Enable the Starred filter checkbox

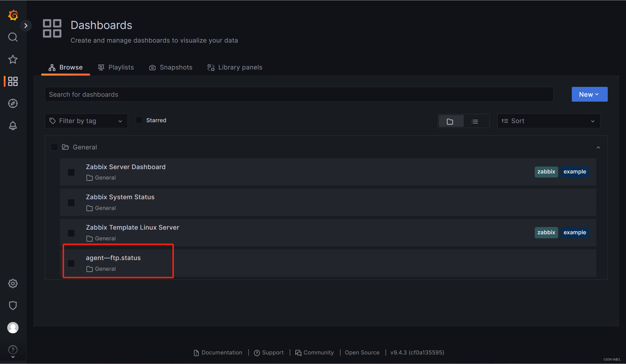[139, 120]
